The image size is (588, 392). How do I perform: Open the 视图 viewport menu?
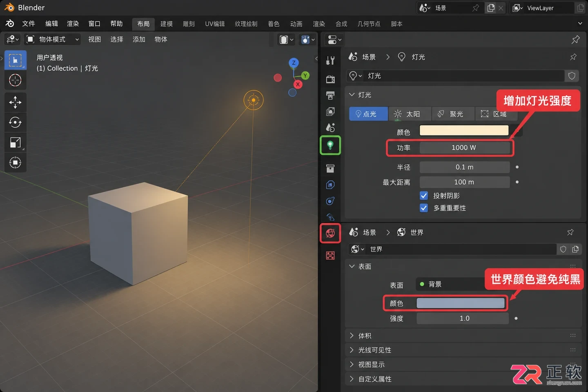[94, 39]
